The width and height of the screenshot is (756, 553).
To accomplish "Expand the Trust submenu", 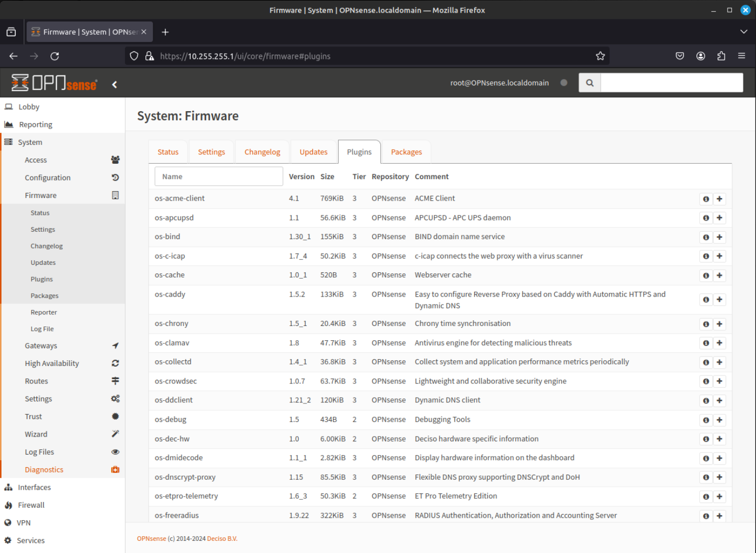I will point(63,417).
